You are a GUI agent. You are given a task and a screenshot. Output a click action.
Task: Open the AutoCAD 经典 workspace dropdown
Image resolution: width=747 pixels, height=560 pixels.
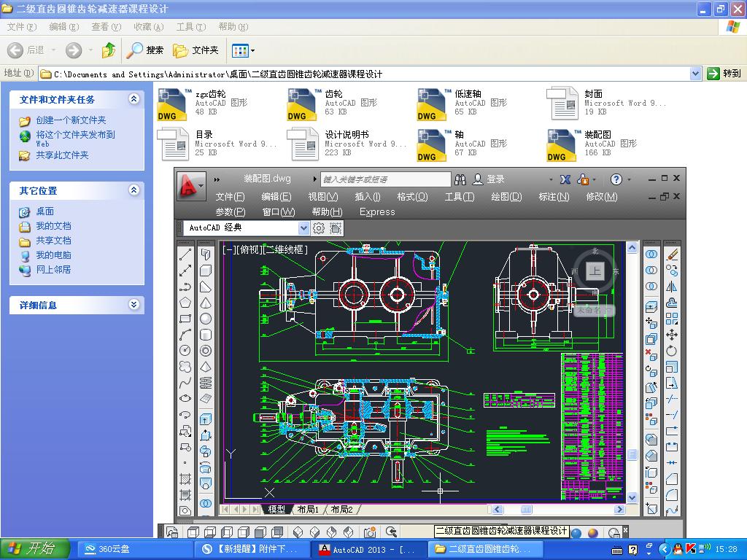[303, 228]
